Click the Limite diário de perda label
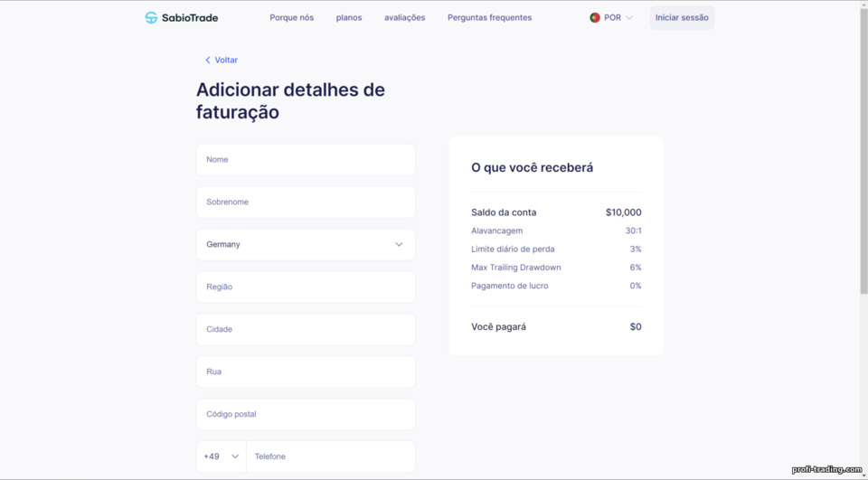Viewport: 868px width, 480px height. click(513, 249)
